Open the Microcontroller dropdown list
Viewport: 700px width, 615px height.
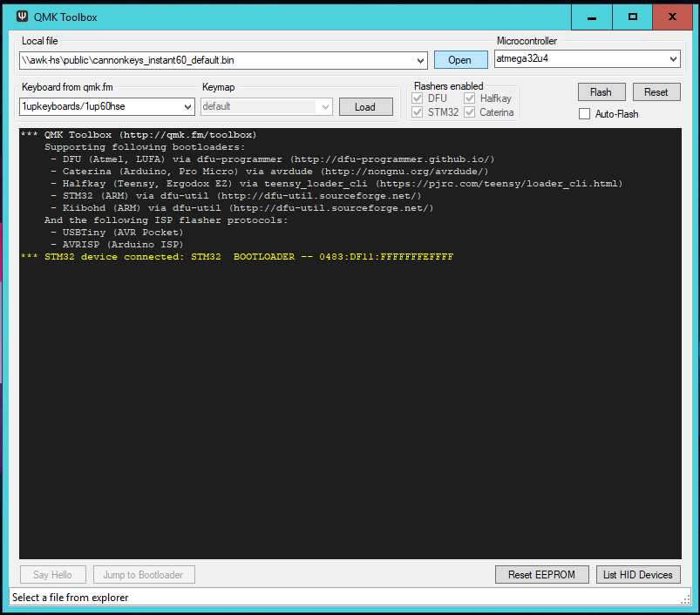pos(673,59)
